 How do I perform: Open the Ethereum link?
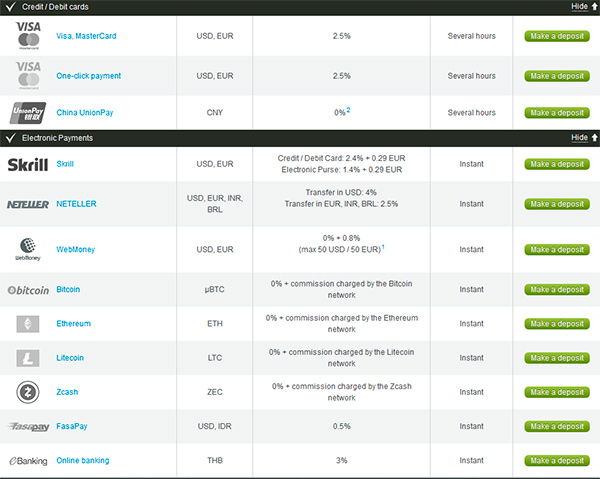click(73, 324)
